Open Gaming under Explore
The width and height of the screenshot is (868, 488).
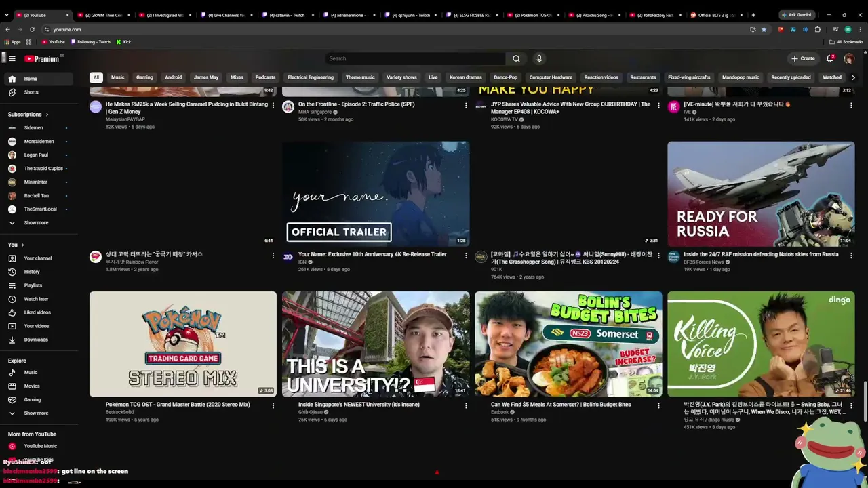38,399
